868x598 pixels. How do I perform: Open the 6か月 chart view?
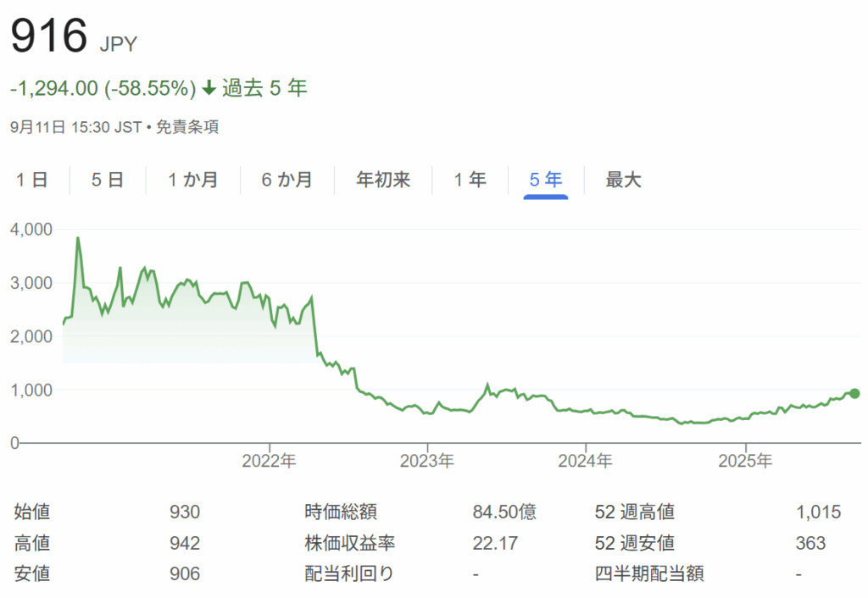[287, 180]
